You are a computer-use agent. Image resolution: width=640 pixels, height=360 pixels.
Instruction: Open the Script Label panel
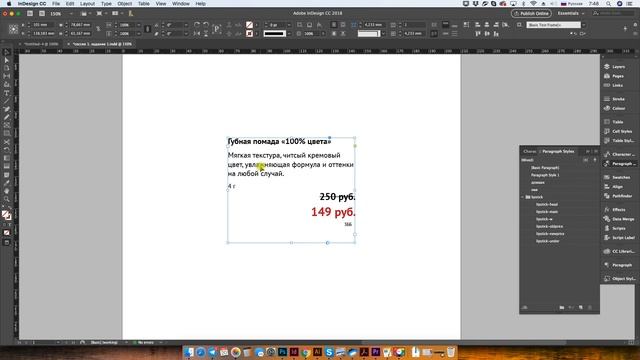pos(618,238)
